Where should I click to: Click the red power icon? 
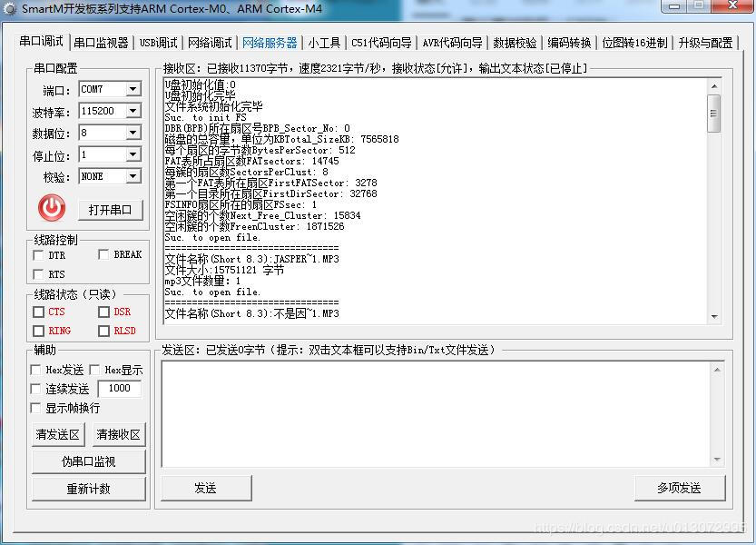tap(52, 208)
